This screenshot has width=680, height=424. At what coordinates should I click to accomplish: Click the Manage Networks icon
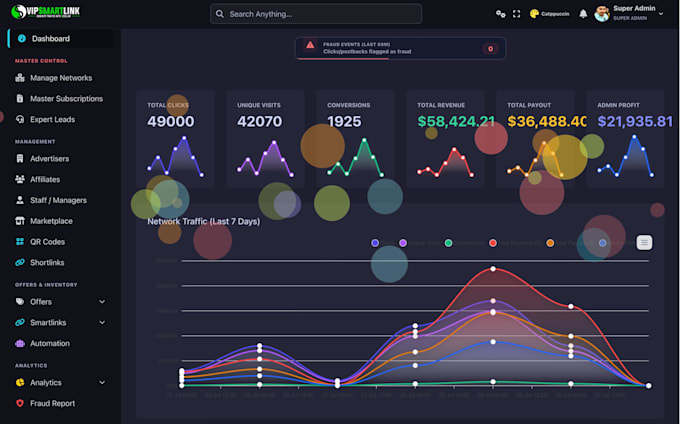point(20,78)
